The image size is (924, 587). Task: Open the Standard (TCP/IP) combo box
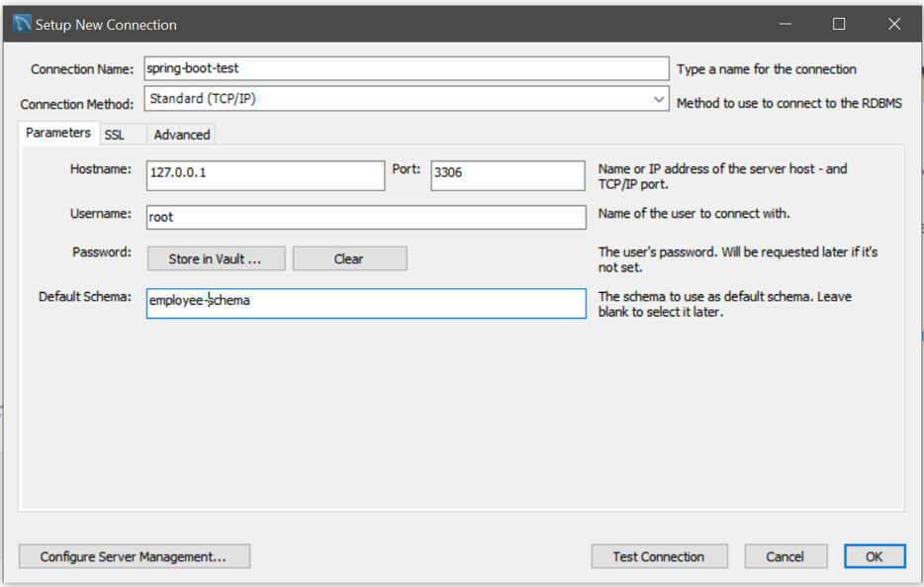tap(406, 98)
